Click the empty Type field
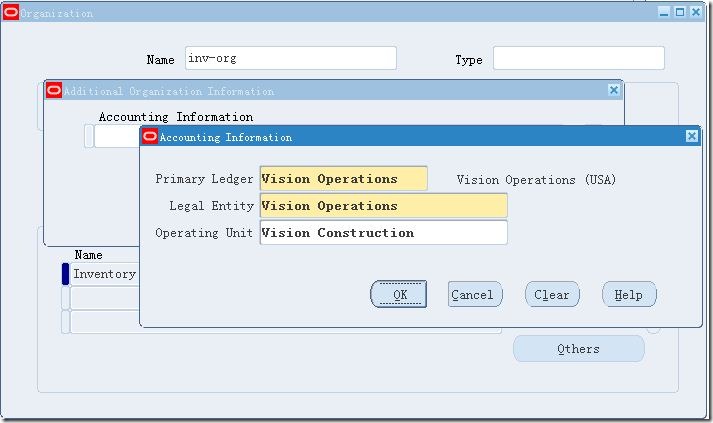The height and width of the screenshot is (423, 713). 579,58
